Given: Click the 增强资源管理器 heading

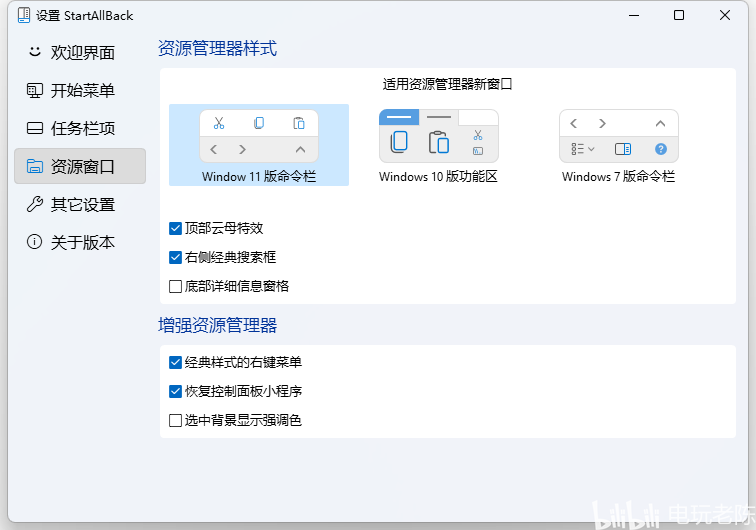Looking at the screenshot, I should (217, 326).
